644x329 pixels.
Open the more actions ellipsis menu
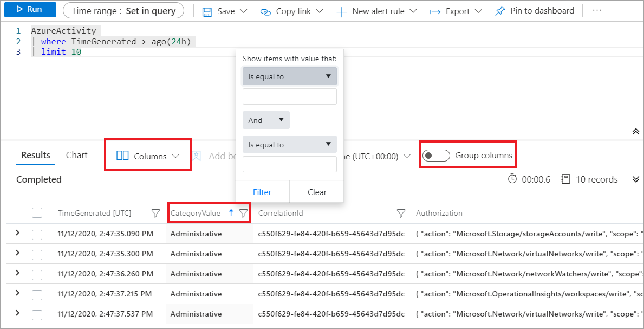point(597,10)
